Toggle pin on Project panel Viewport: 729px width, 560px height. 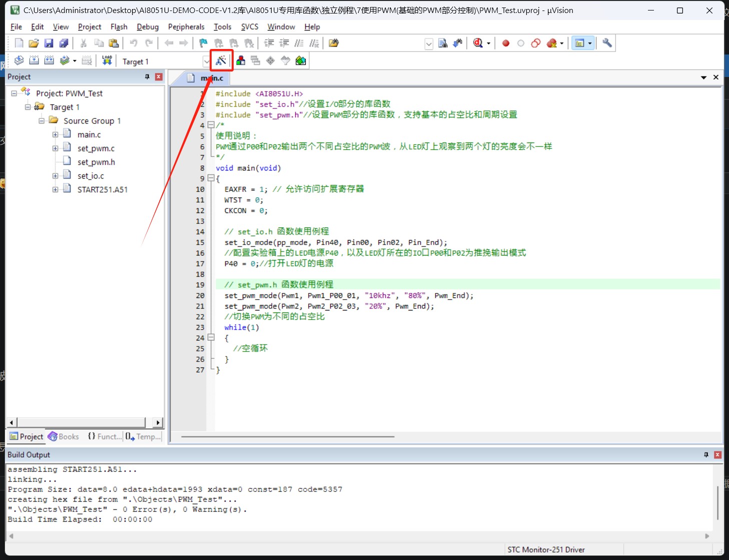(147, 76)
